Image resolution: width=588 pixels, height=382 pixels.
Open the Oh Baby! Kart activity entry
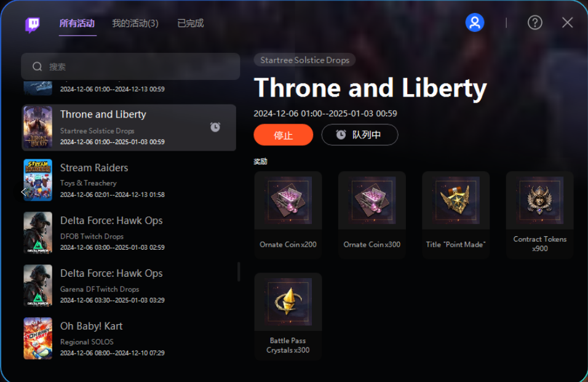(129, 338)
